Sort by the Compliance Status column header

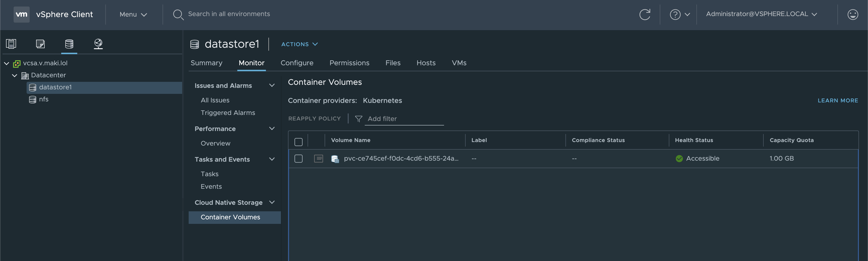pos(598,140)
